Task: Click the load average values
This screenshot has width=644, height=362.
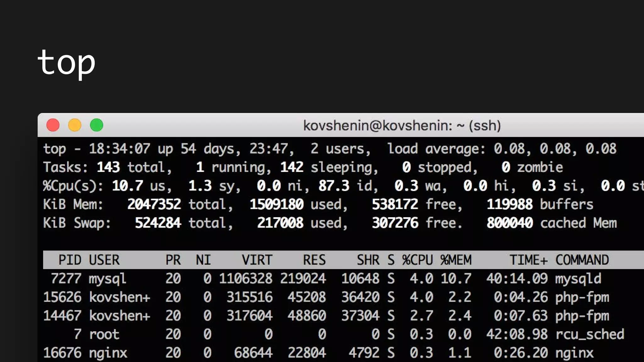Action: 555,149
